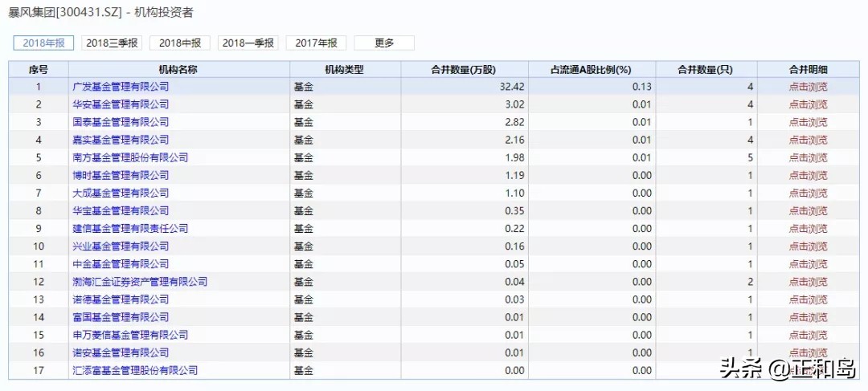Open 博时基金管理有限公司 link
Screen dimensions: 868x391
tap(121, 175)
